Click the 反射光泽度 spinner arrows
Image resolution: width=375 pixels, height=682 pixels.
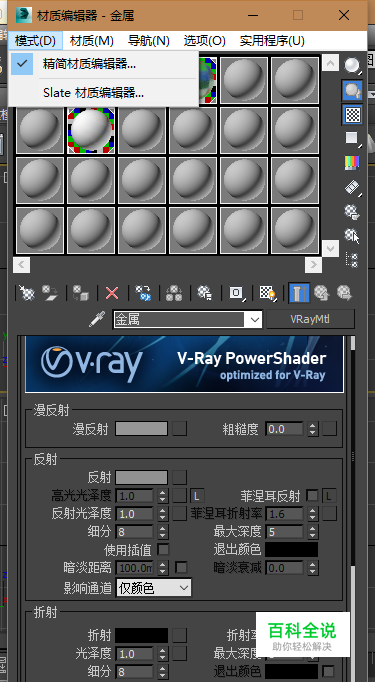162,514
